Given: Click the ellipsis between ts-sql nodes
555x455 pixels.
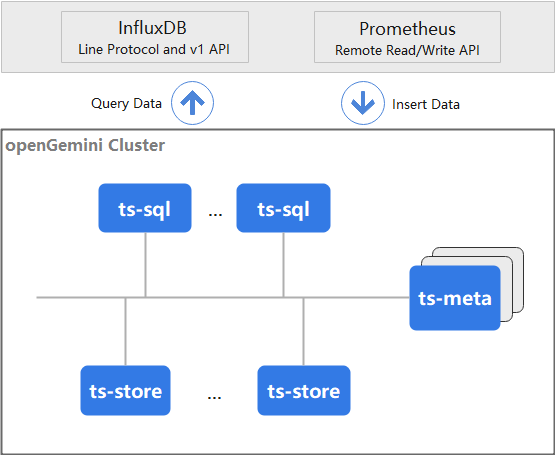Looking at the screenshot, I should point(215,214).
